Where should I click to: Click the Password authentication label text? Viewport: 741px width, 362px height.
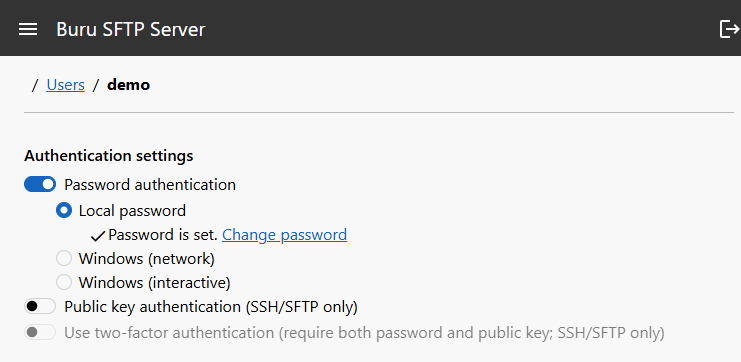pyautogui.click(x=150, y=184)
